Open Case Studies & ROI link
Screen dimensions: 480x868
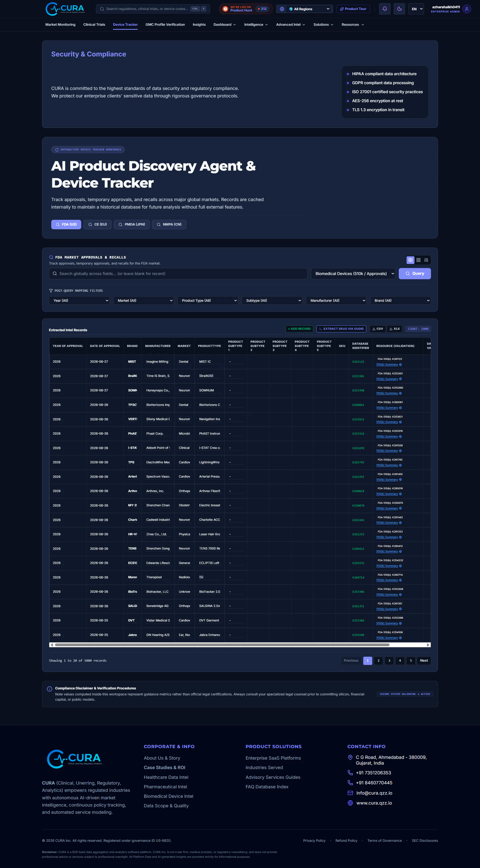(x=164, y=767)
